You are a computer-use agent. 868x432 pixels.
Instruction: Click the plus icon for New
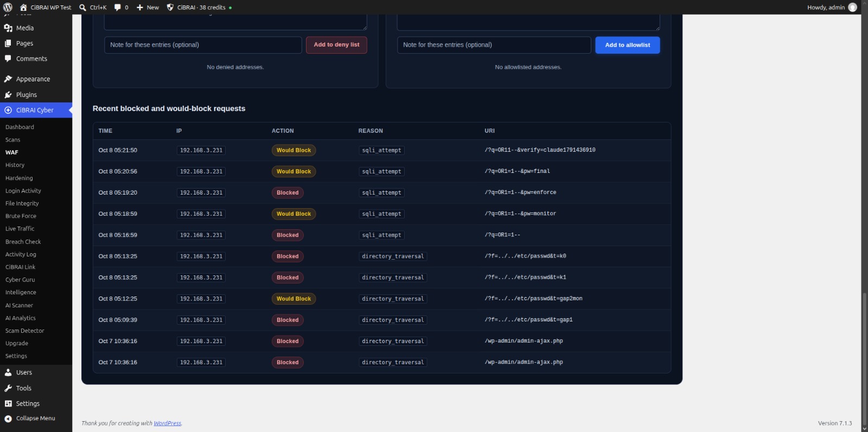click(x=140, y=7)
